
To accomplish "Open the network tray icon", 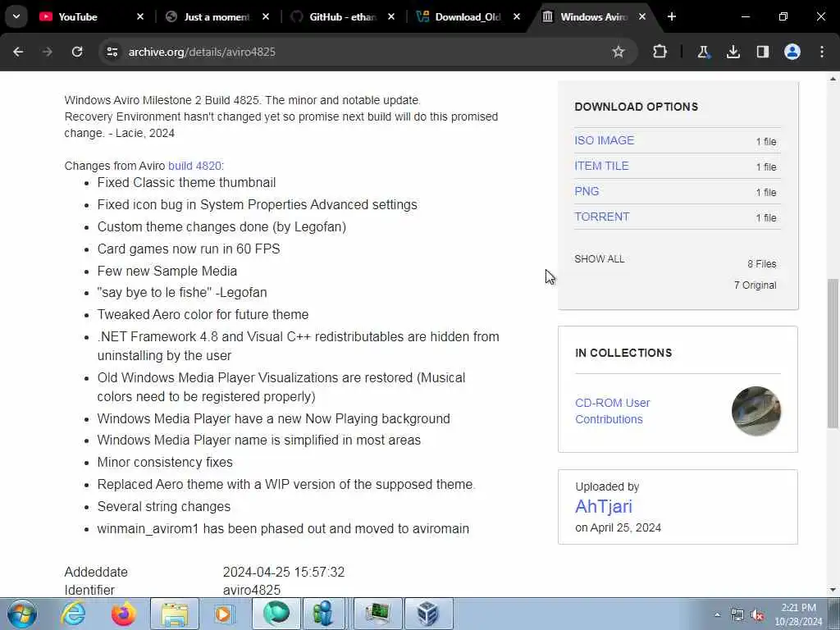I will 737,615.
